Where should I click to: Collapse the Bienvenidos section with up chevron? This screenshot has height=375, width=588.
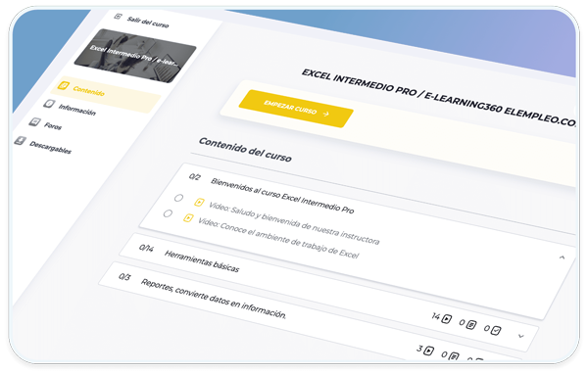562,257
